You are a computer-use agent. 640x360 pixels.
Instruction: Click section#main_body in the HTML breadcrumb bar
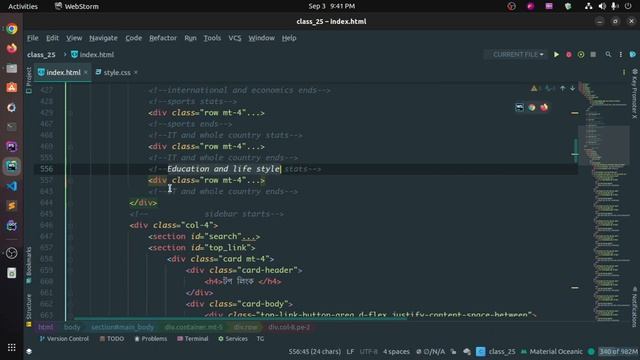122,327
